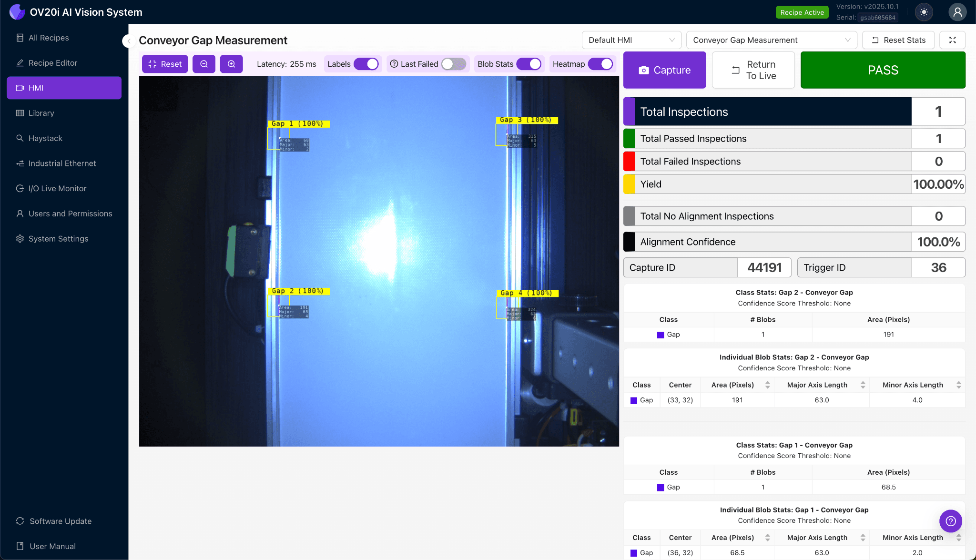Viewport: 976px width, 560px height.
Task: Click the Capture button
Action: [x=664, y=70]
